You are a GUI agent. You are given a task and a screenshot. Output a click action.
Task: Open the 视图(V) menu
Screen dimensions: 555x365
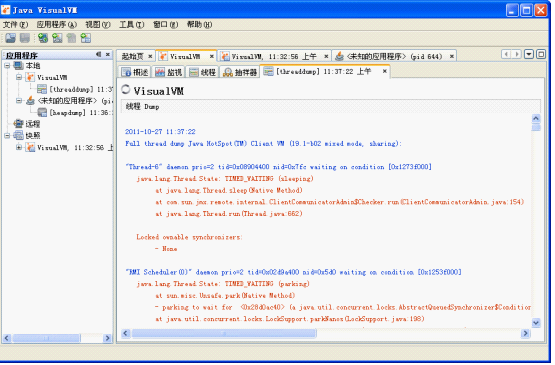coord(98,24)
